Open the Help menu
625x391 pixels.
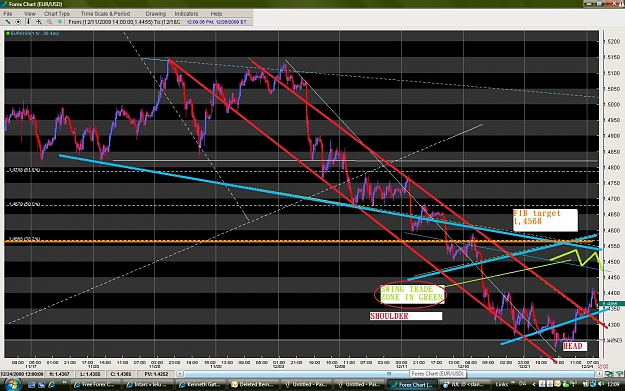216,14
